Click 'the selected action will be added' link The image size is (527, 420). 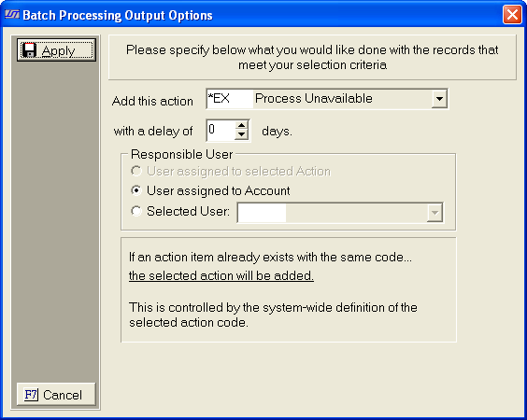click(221, 275)
